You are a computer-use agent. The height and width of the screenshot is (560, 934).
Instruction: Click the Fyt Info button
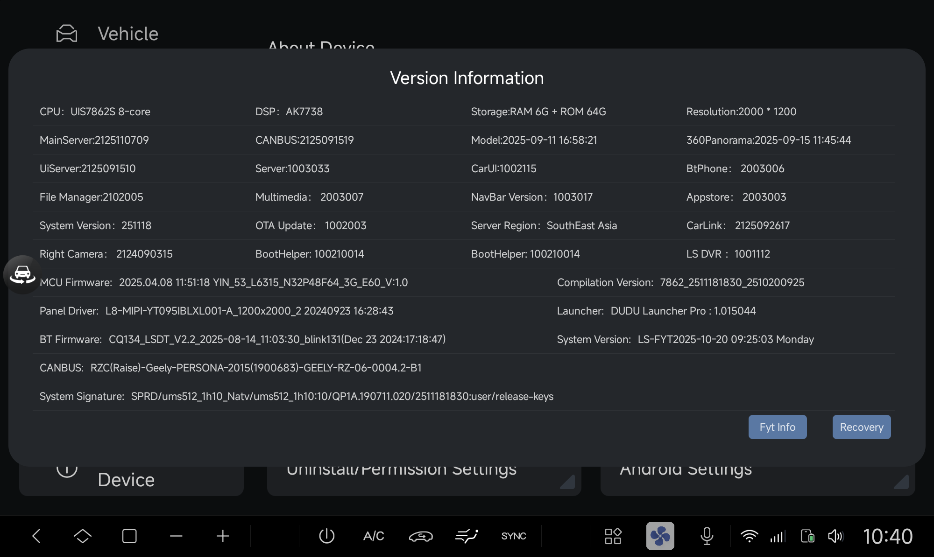click(x=777, y=427)
